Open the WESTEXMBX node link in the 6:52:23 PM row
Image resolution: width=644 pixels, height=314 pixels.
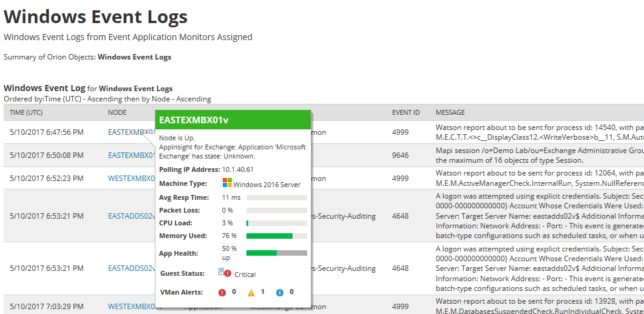(x=132, y=179)
